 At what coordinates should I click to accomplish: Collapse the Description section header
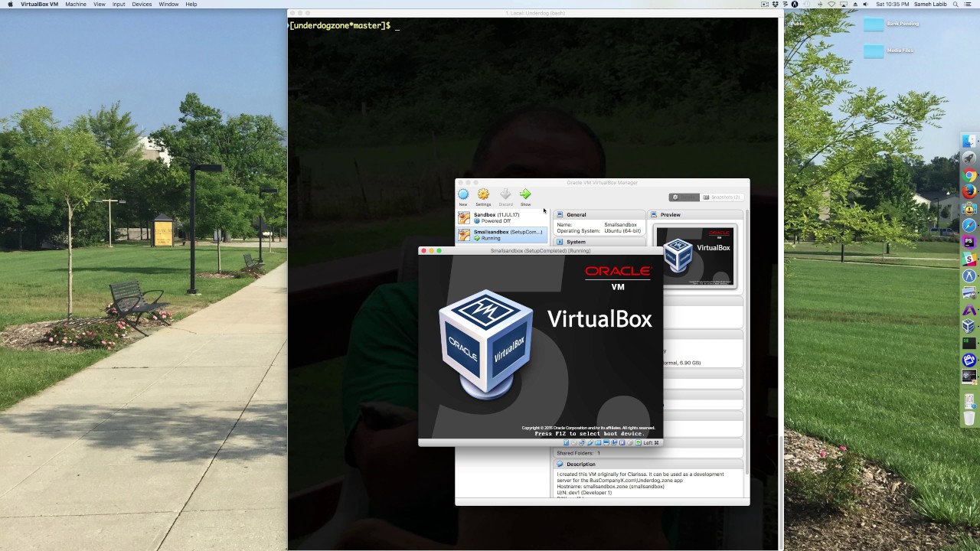(648, 465)
